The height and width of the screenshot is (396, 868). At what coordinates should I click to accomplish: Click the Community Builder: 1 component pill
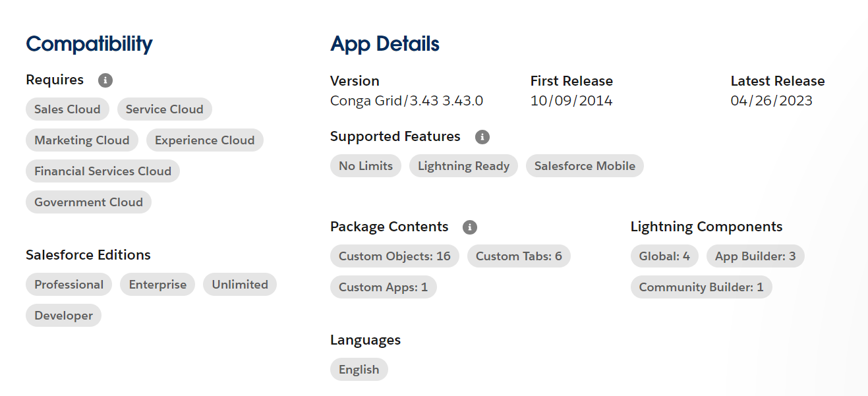[701, 287]
